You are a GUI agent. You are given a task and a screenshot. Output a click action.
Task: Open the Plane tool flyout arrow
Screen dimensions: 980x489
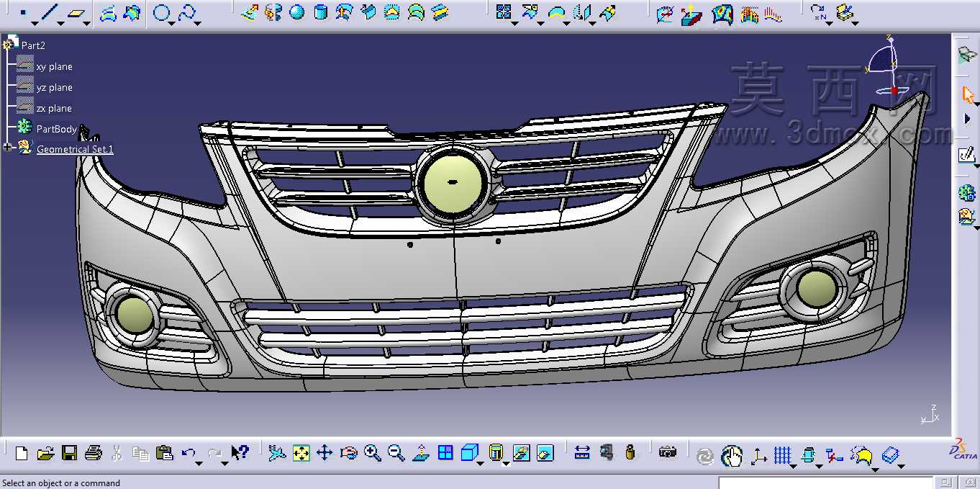pyautogui.click(x=87, y=23)
